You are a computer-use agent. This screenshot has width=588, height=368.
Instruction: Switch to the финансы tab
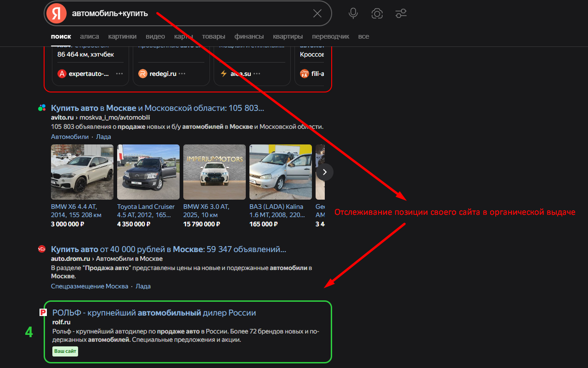pos(249,36)
